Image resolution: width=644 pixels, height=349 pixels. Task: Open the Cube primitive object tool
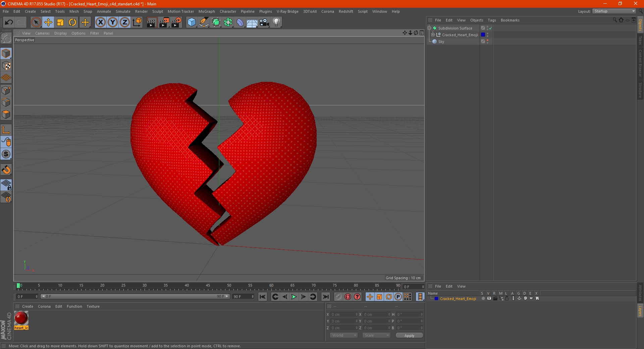pos(192,22)
